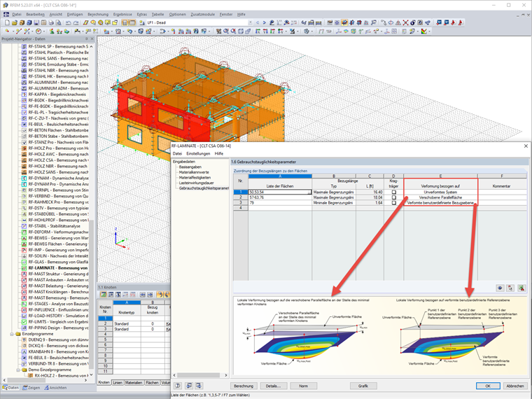
Task: Open dropdown arrow beside new node icon
Action: 12,31
